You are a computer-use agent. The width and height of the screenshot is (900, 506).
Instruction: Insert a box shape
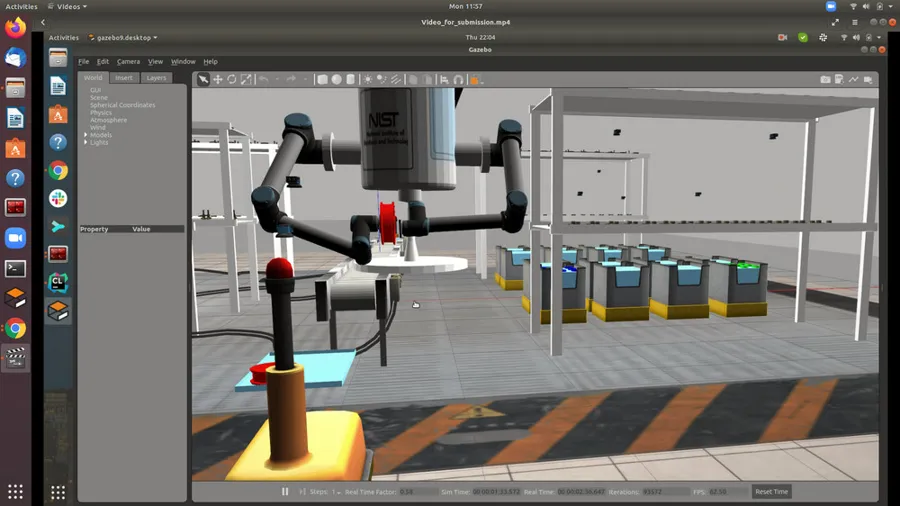click(x=323, y=79)
